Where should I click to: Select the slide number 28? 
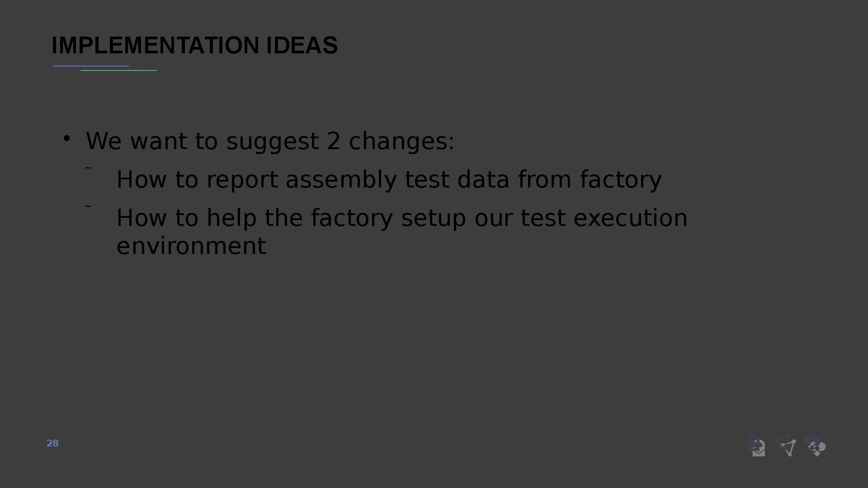click(x=52, y=443)
